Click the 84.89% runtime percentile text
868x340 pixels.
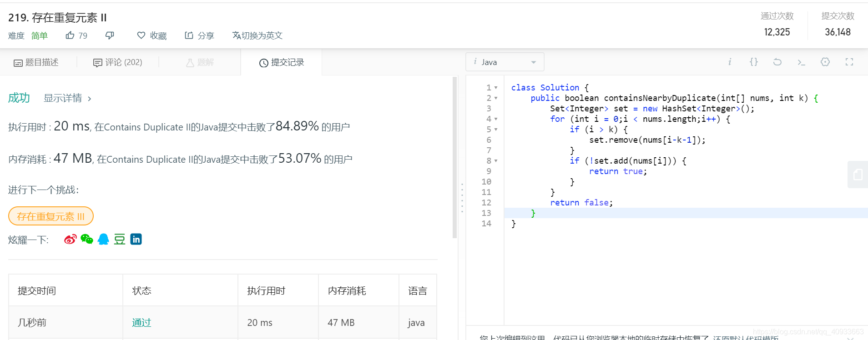click(297, 126)
